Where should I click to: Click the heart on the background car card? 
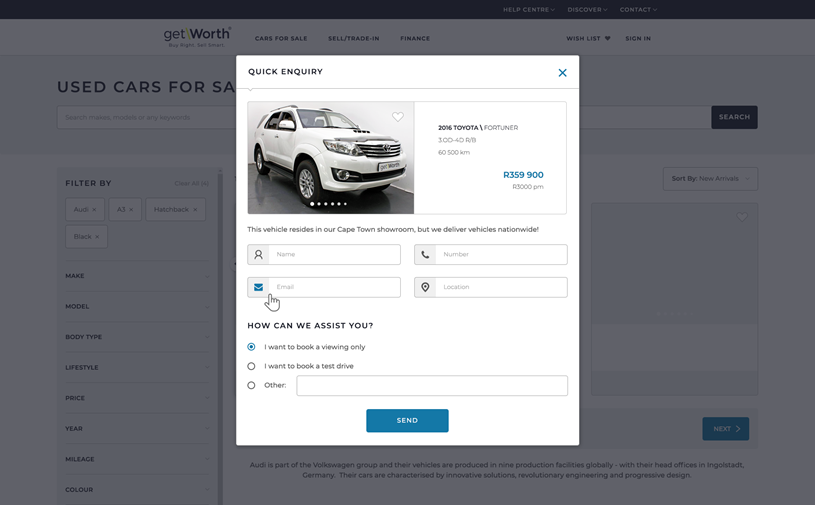pyautogui.click(x=742, y=217)
